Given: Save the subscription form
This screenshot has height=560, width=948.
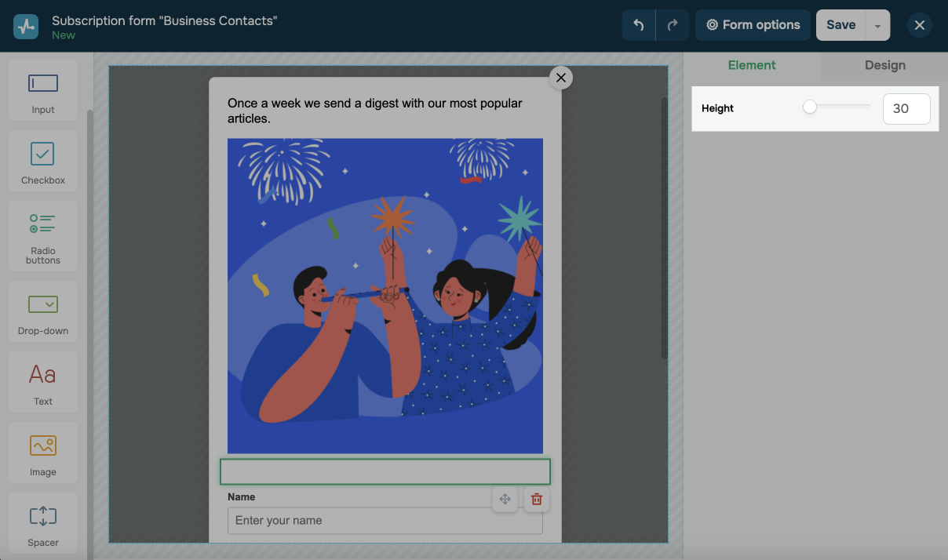Looking at the screenshot, I should click(840, 25).
